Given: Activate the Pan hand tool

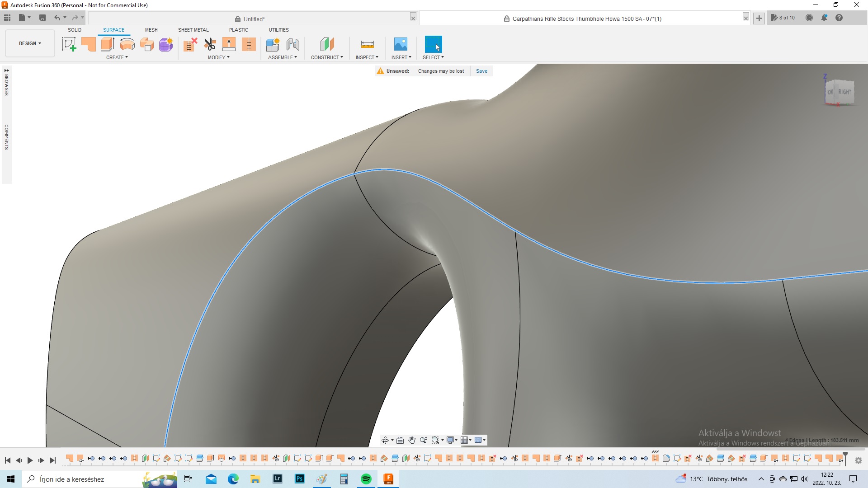Looking at the screenshot, I should point(412,440).
